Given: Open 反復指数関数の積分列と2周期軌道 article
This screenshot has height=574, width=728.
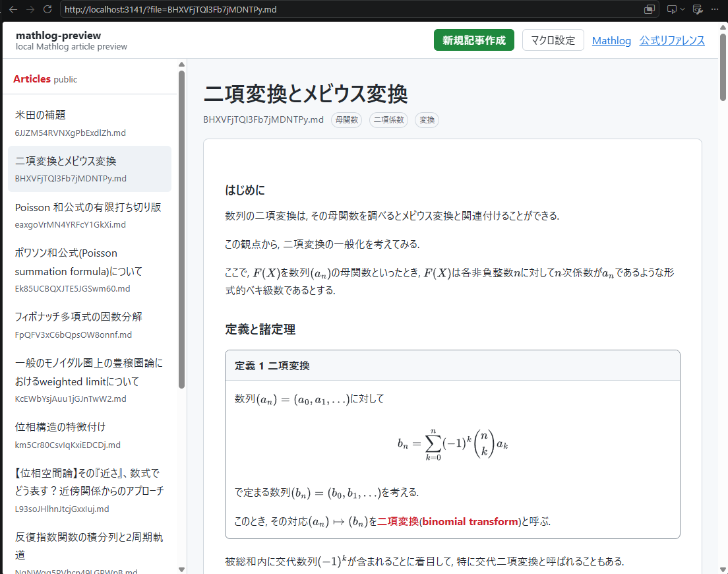Looking at the screenshot, I should coord(90,550).
